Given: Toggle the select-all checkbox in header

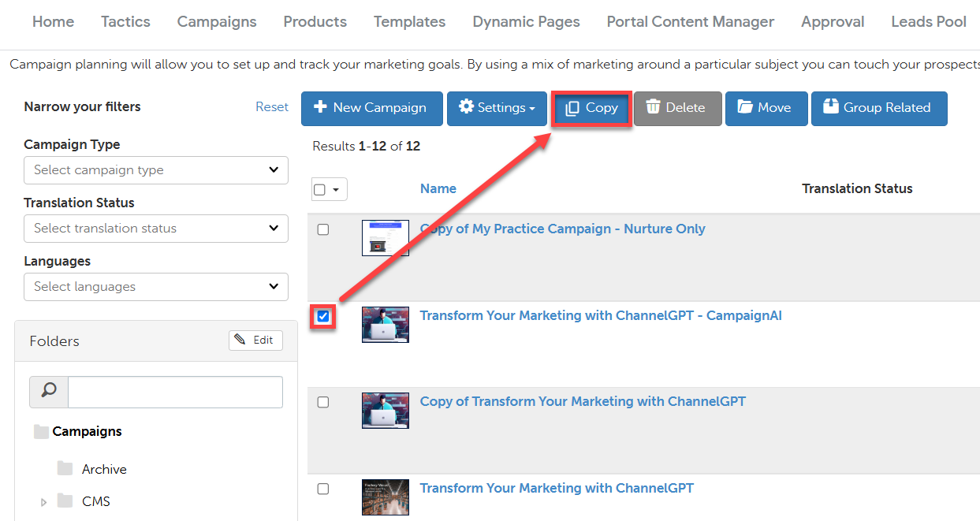Looking at the screenshot, I should click(x=319, y=189).
